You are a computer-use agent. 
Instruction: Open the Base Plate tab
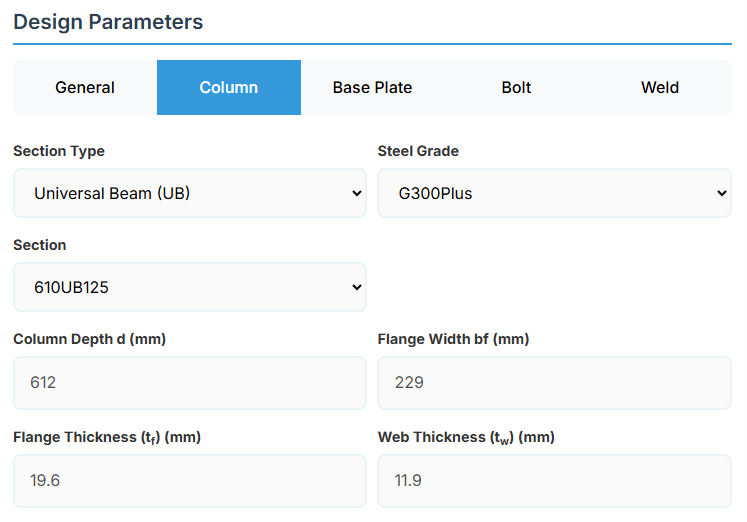pyautogui.click(x=372, y=88)
